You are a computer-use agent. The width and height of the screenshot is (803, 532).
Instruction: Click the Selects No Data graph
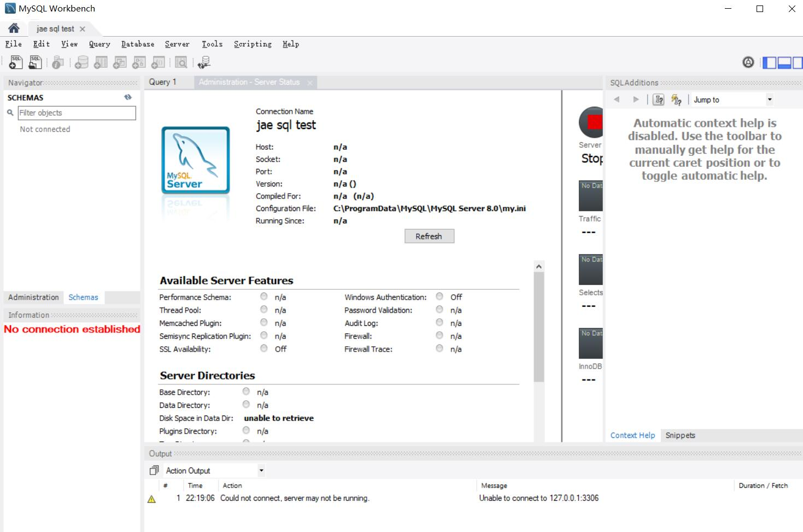tap(591, 270)
